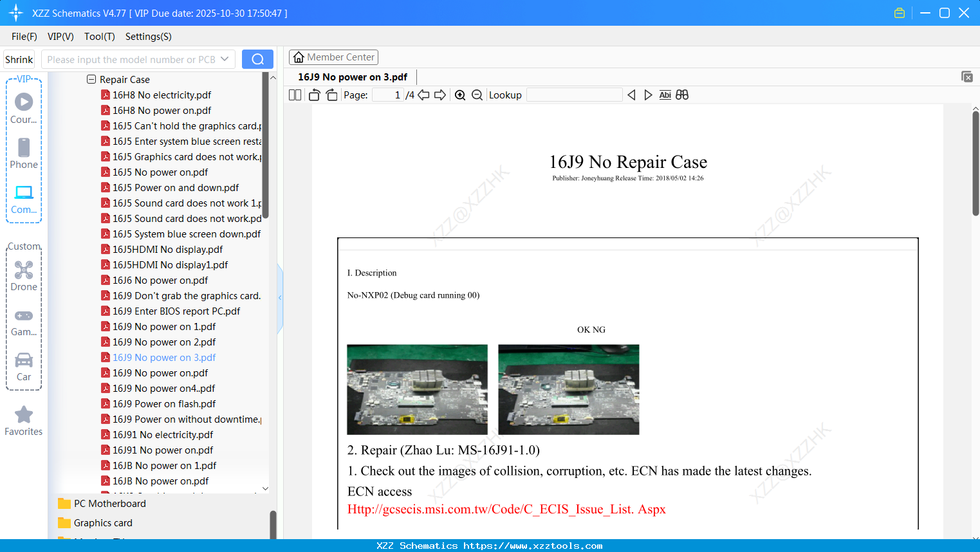Open 16J5HDMI No display1.pdf
The image size is (980, 552).
coord(171,265)
